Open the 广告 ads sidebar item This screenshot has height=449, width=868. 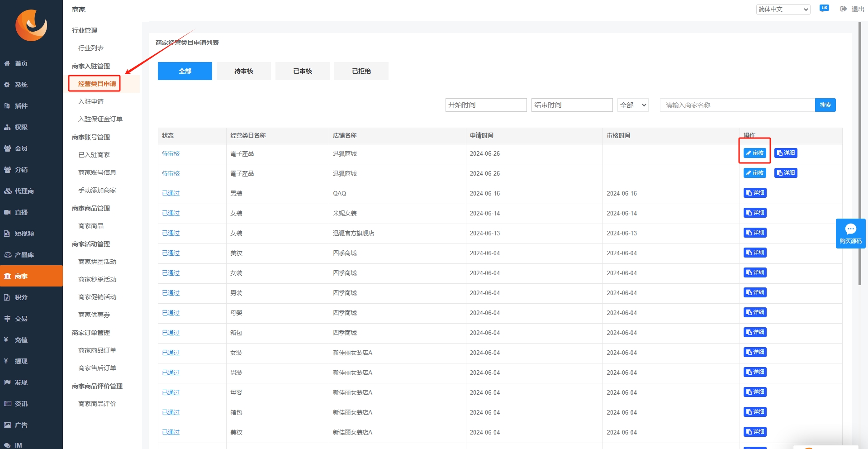(31, 425)
